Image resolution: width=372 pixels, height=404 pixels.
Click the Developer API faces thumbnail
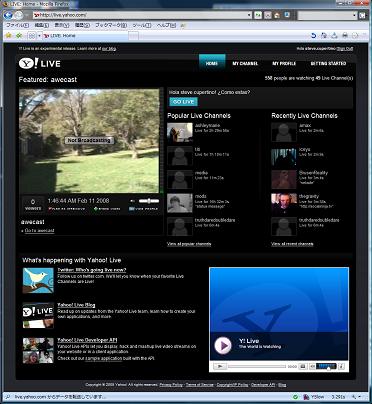click(38, 350)
